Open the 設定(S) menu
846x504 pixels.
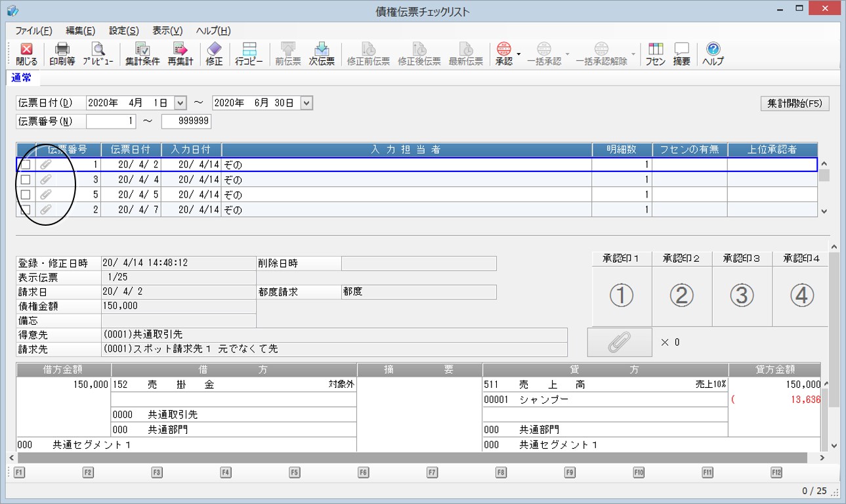coord(124,31)
